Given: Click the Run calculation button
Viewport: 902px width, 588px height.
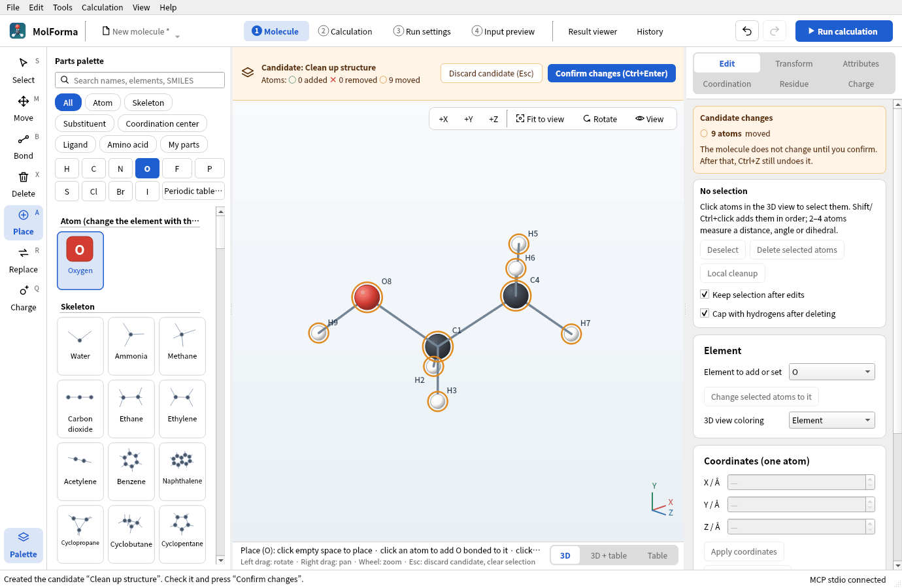Looking at the screenshot, I should tap(844, 31).
